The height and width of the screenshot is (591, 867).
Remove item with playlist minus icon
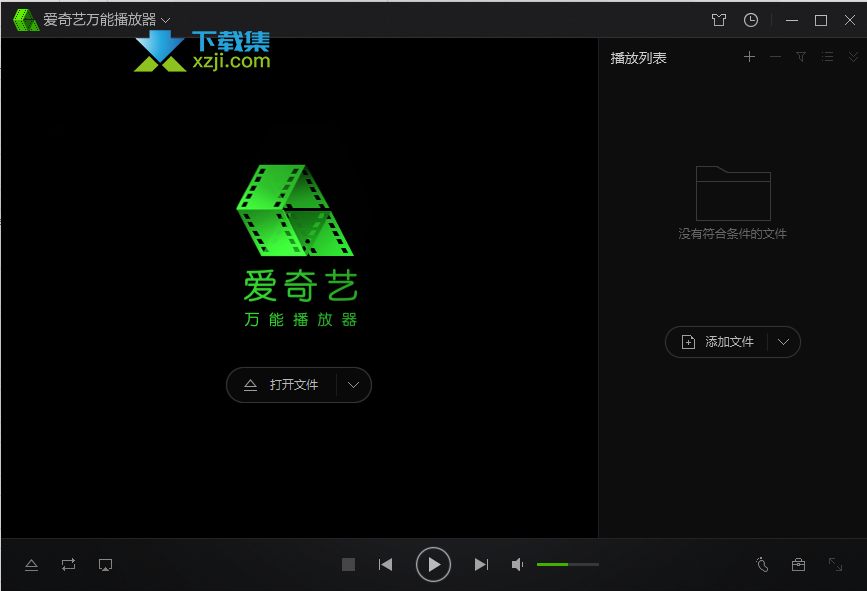[775, 56]
